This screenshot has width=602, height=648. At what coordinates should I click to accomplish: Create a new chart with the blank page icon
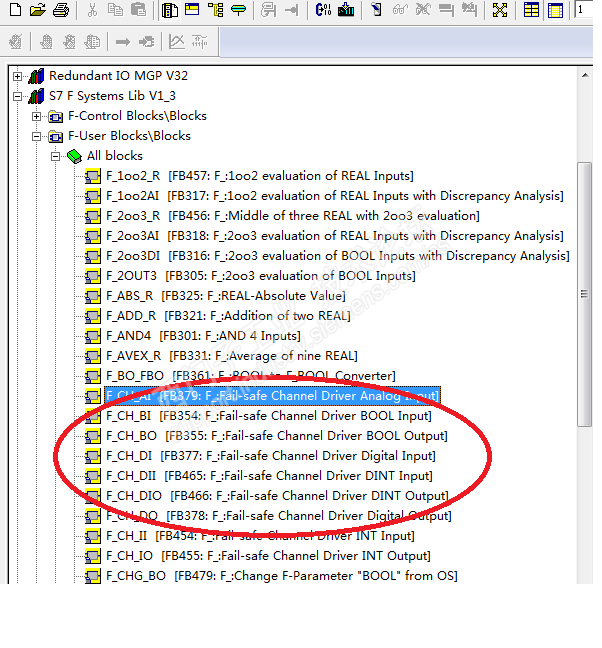click(15, 9)
